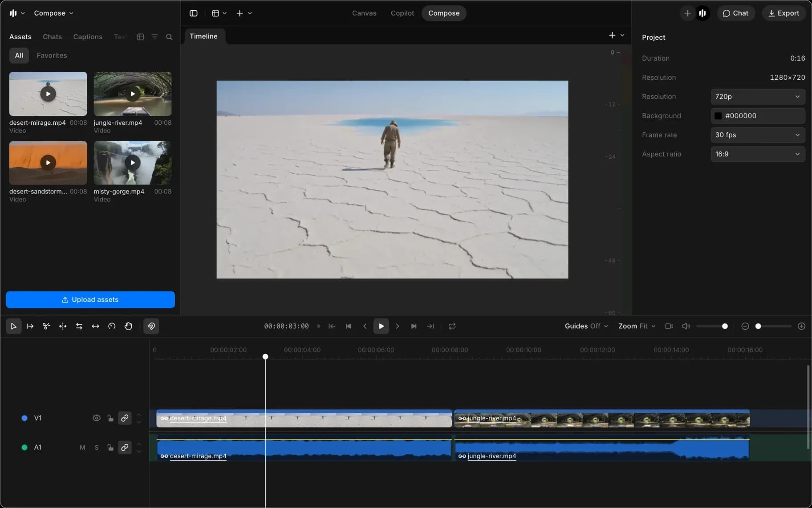Open the Compose workspace menu at top left
The image size is (812, 508).
pos(53,13)
